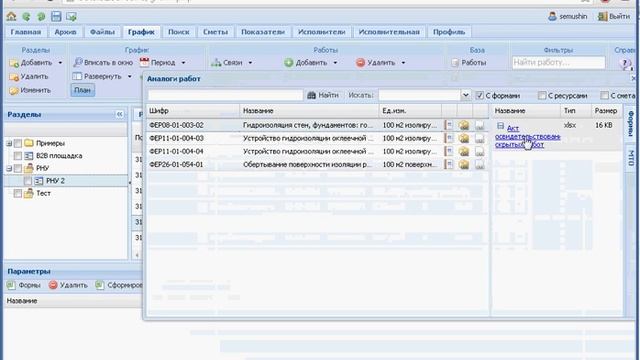Select row ФЕР11-01-004-04
Viewport: 640px width, 360px height.
point(318,151)
